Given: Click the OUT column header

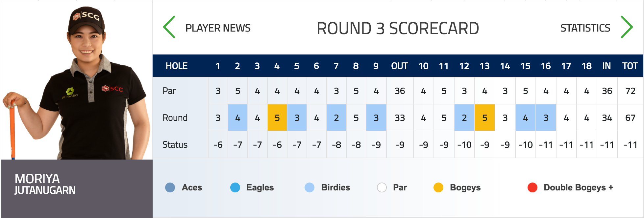Looking at the screenshot, I should click(x=400, y=66).
